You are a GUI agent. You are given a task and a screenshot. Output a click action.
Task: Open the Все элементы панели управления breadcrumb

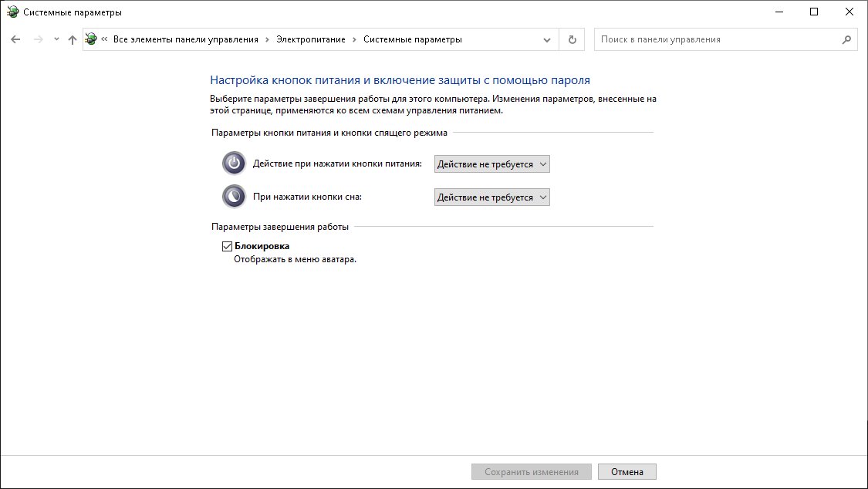pos(185,39)
